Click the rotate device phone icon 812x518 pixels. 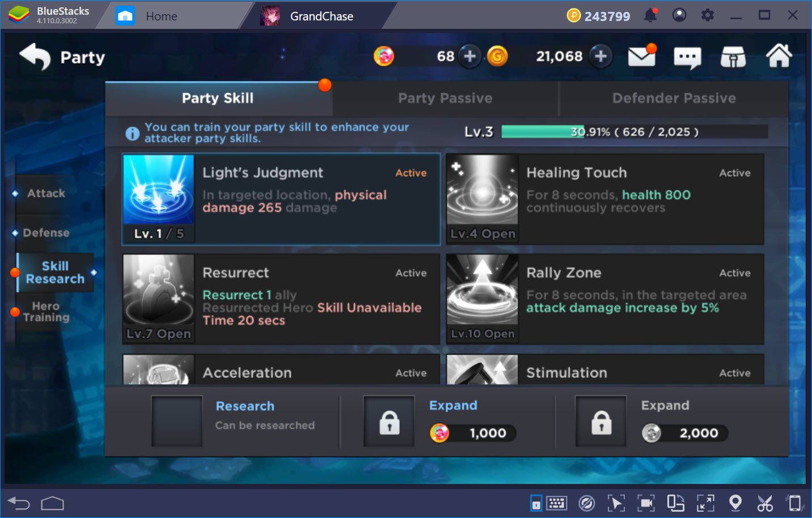(795, 503)
